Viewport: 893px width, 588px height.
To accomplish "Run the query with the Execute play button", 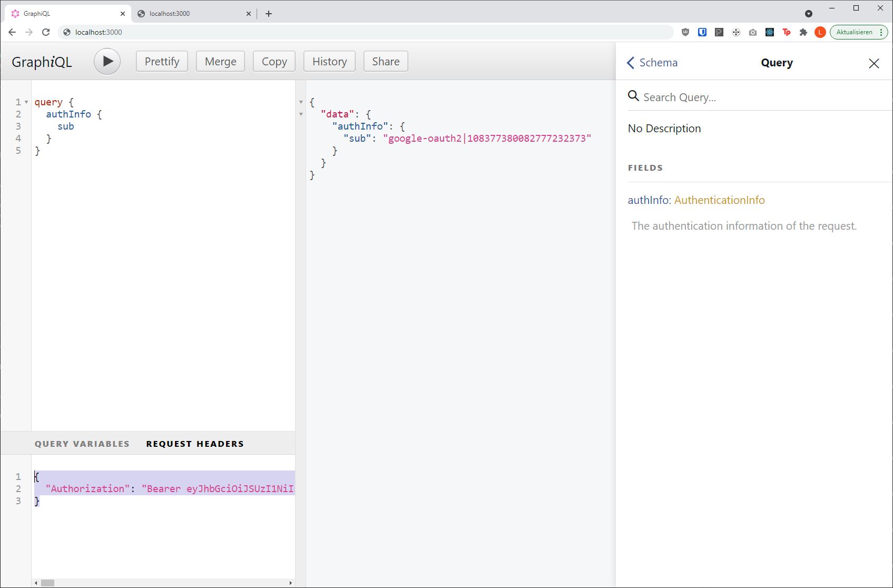I will point(107,61).
